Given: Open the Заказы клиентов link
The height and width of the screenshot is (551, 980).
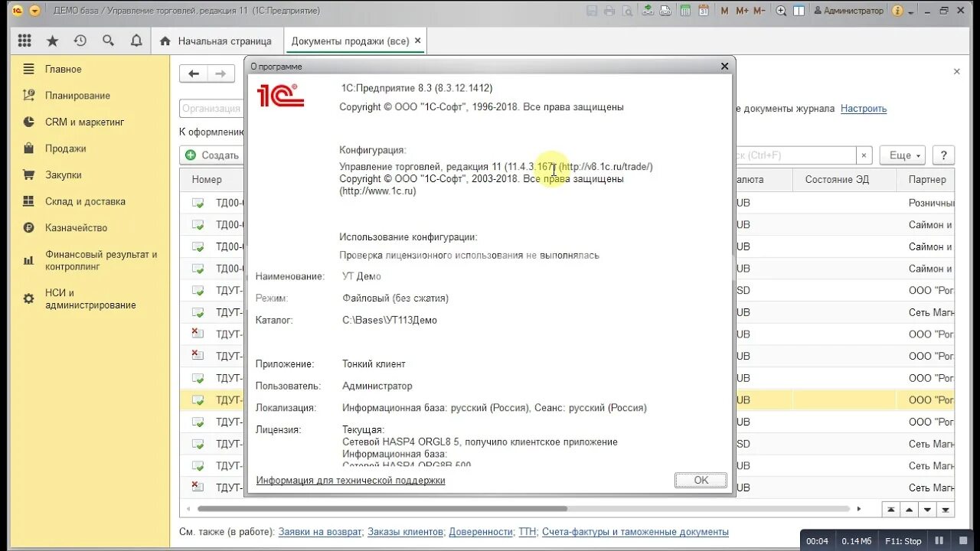Looking at the screenshot, I should point(405,532).
